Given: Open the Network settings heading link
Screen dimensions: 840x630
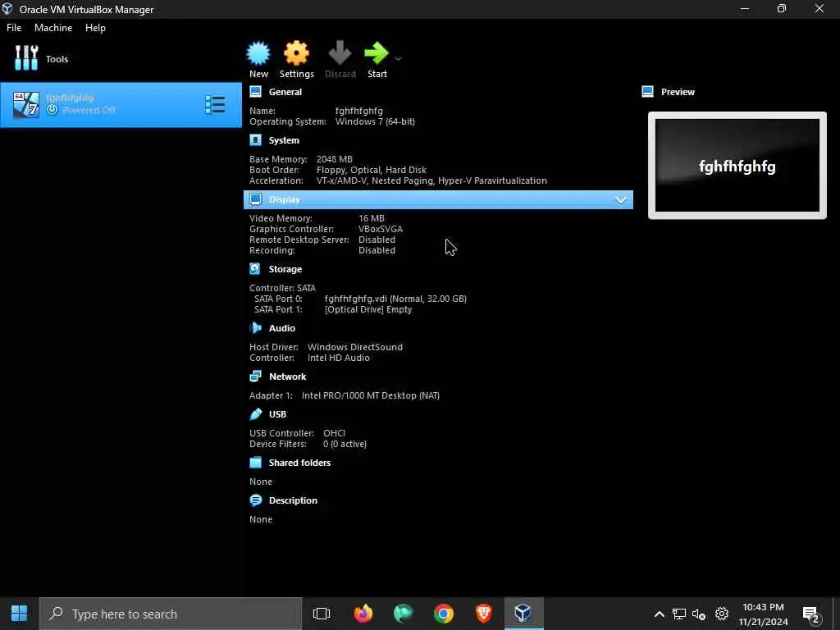Looking at the screenshot, I should coord(288,377).
